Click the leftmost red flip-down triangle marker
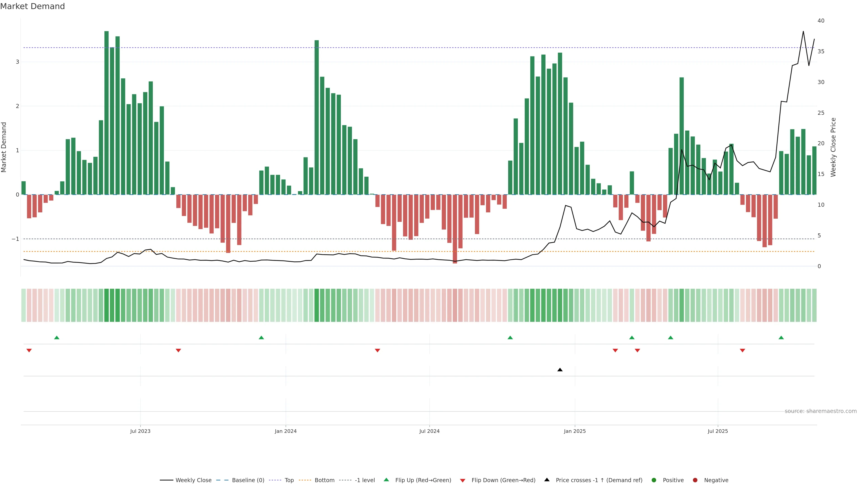 29,351
